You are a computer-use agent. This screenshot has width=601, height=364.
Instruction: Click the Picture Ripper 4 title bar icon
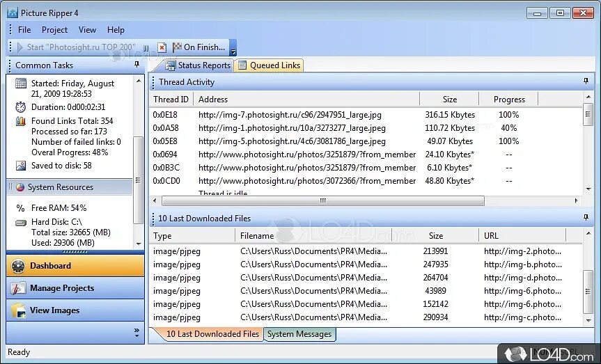13,13
